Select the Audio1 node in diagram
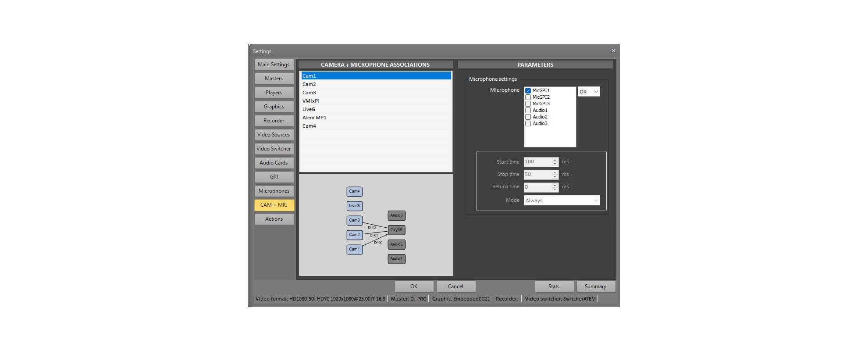 (x=396, y=259)
